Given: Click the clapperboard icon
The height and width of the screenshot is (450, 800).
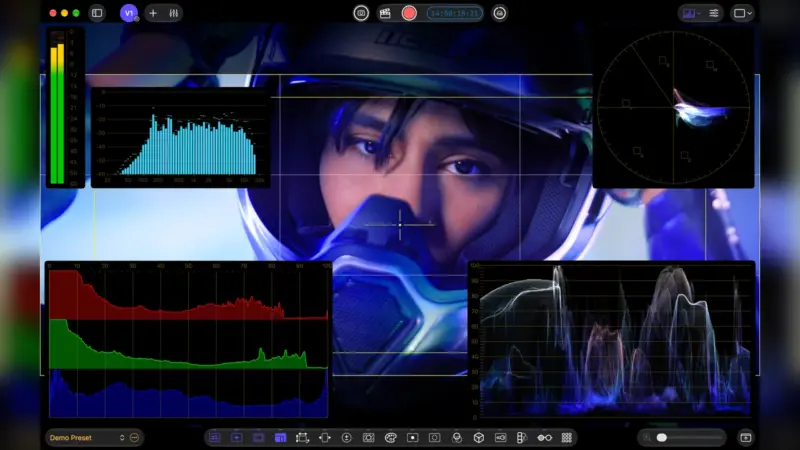Looking at the screenshot, I should (385, 13).
